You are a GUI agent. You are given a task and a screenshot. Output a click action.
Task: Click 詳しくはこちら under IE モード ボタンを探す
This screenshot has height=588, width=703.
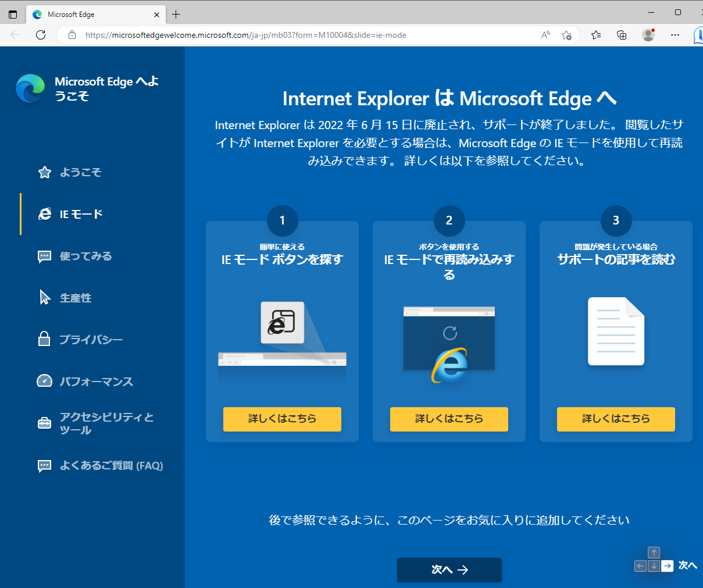[282, 419]
